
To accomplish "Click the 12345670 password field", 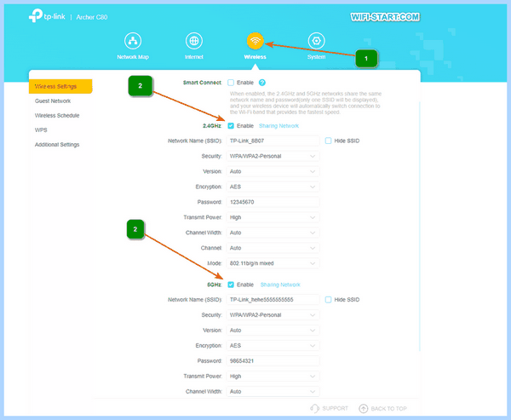I will click(273, 202).
